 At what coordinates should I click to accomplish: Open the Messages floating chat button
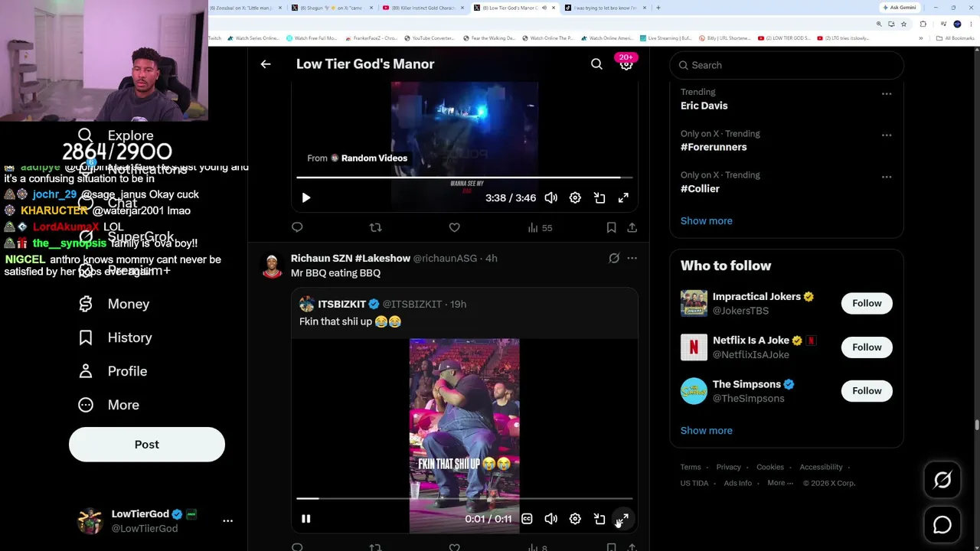point(942,525)
